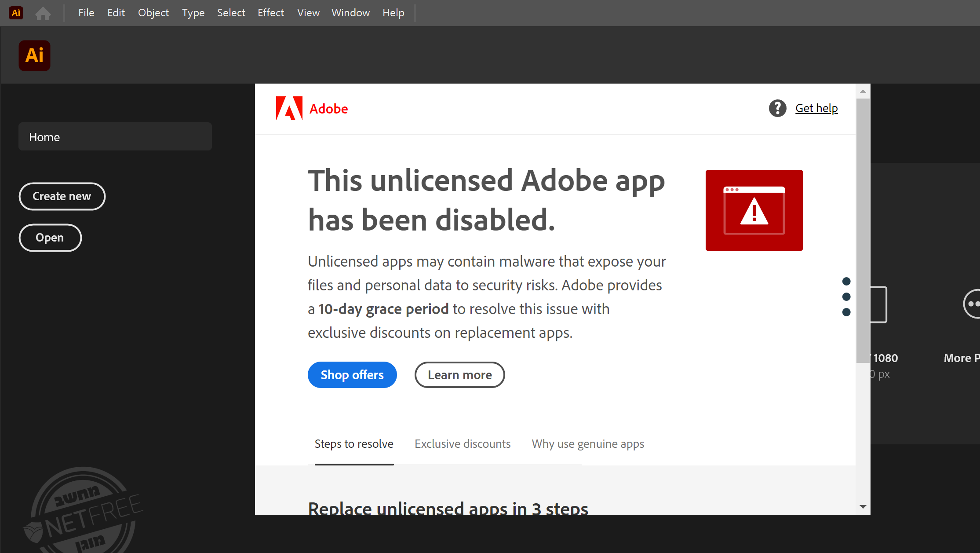Viewport: 980px width, 553px height.
Task: Click the question mark help icon
Action: 777,108
